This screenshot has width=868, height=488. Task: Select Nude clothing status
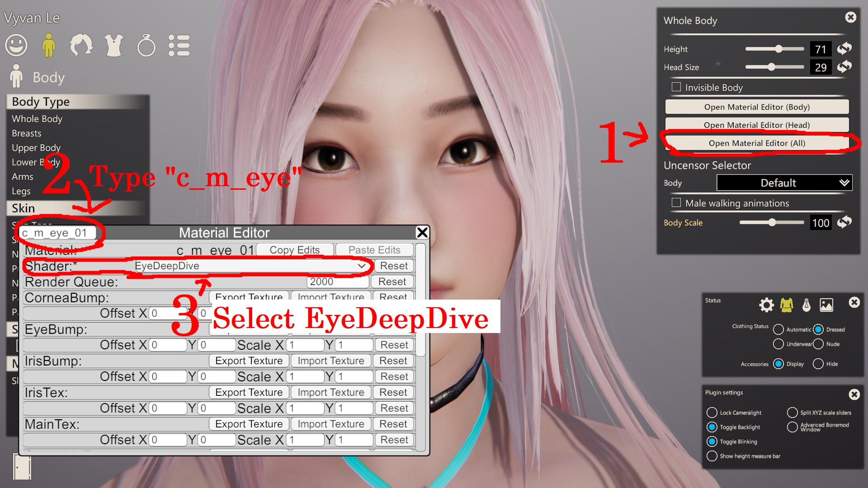[818, 344]
